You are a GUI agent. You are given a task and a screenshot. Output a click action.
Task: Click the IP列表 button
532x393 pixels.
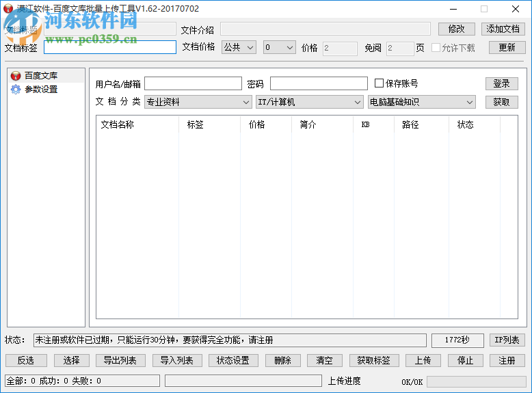click(507, 340)
